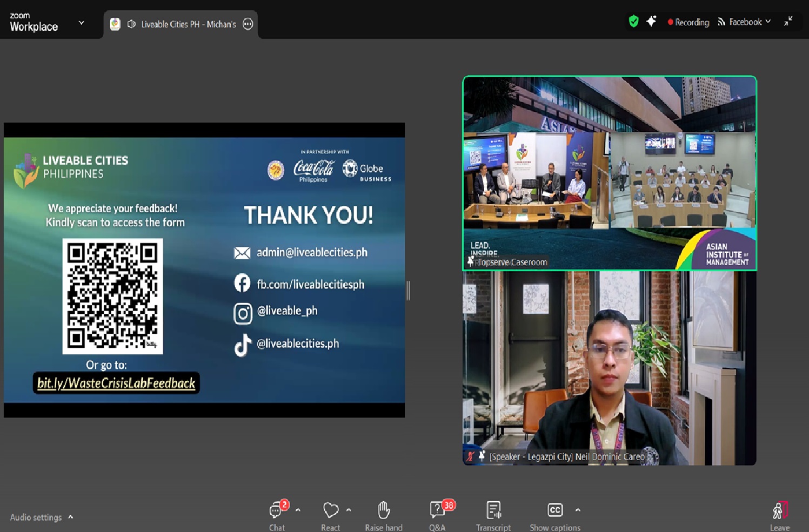Click the speaker audio icon in meeting tab
This screenshot has height=532, width=809.
(131, 24)
